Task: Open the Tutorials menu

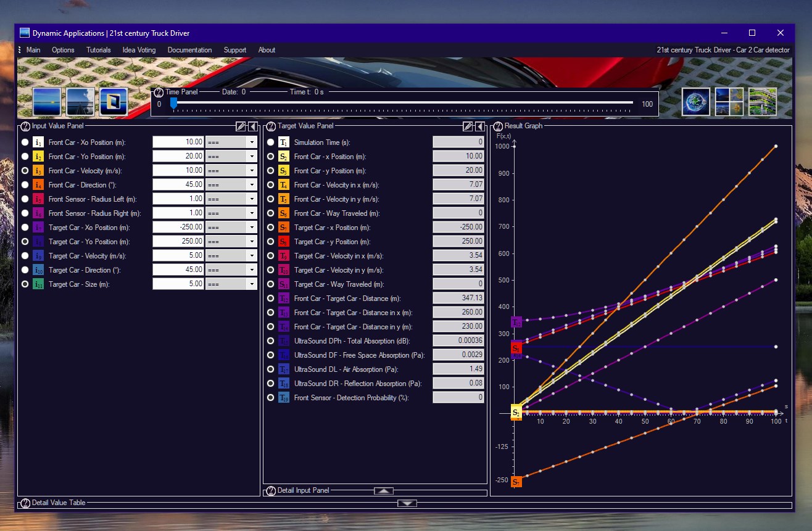Action: [99, 50]
